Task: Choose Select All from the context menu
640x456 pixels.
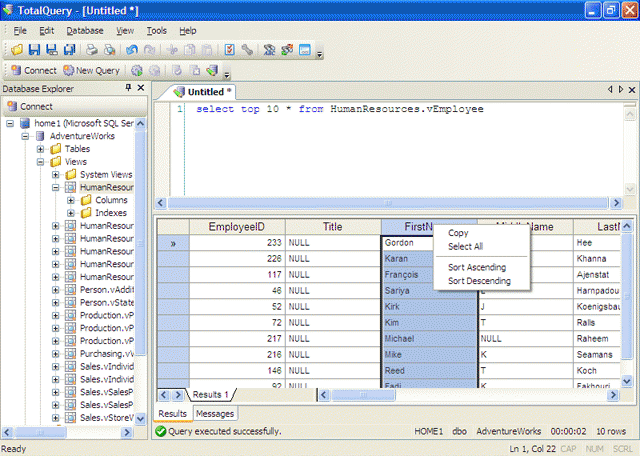Action: pos(482,247)
